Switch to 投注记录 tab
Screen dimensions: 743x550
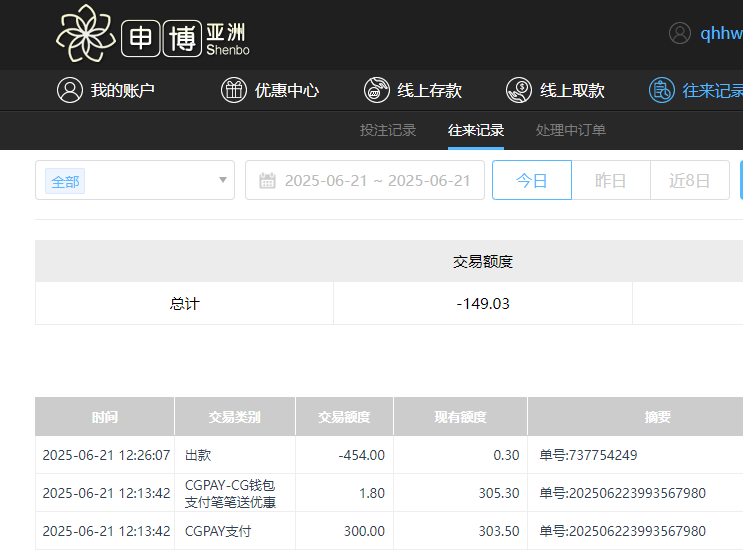(388, 130)
